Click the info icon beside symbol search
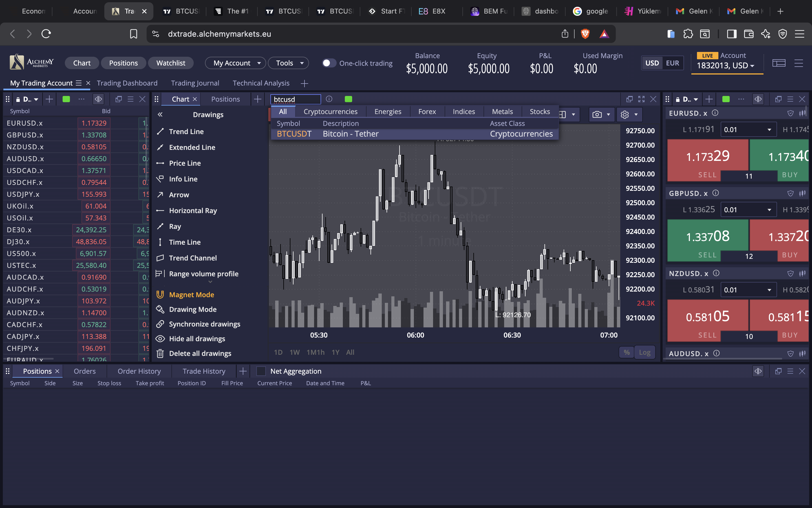Screen dimensions: 812x508 pyautogui.click(x=329, y=99)
